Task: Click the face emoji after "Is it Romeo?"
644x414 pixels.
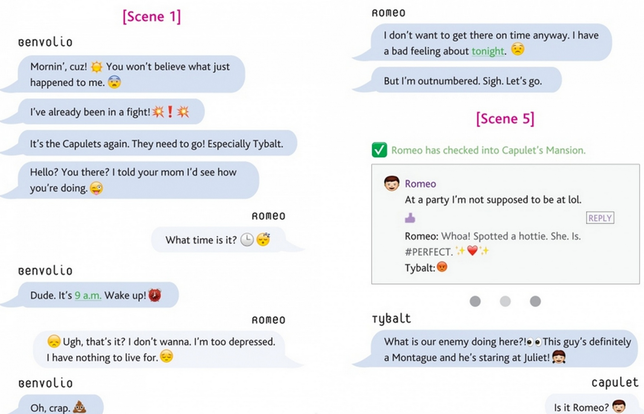Action: (619, 406)
